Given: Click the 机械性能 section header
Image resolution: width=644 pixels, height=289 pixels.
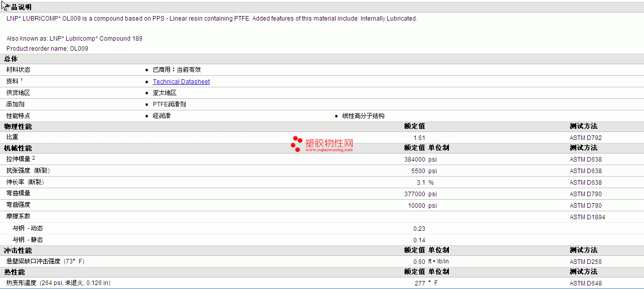Looking at the screenshot, I should [18, 149].
